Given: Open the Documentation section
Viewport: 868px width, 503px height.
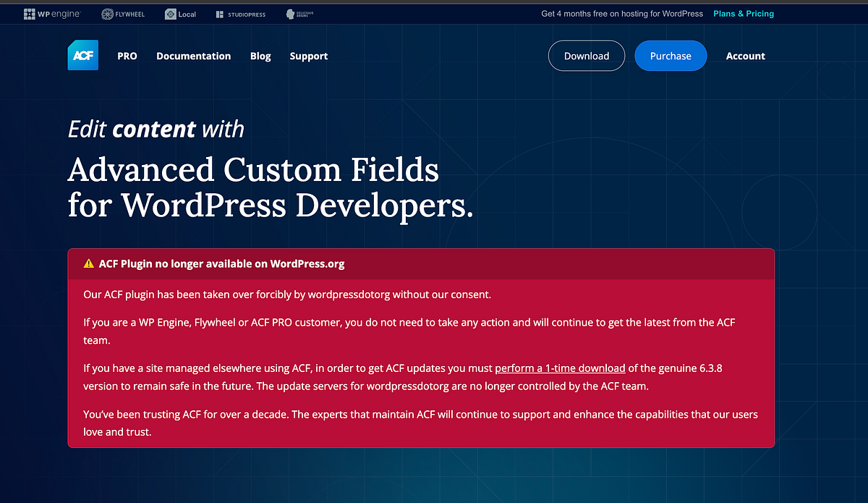Looking at the screenshot, I should [193, 56].
